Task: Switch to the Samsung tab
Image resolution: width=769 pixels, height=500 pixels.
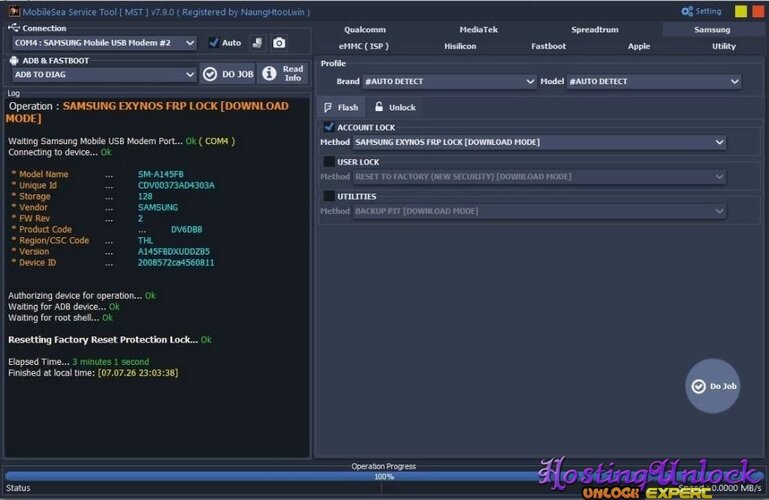Action: point(712,29)
